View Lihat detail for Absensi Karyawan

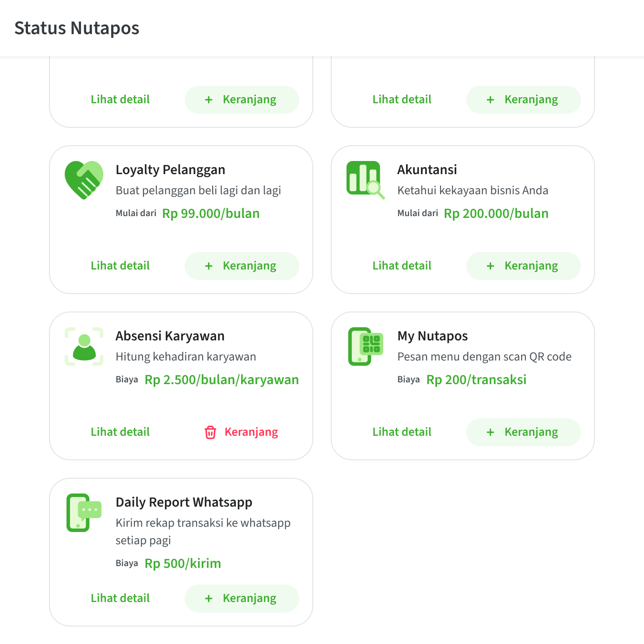(120, 432)
